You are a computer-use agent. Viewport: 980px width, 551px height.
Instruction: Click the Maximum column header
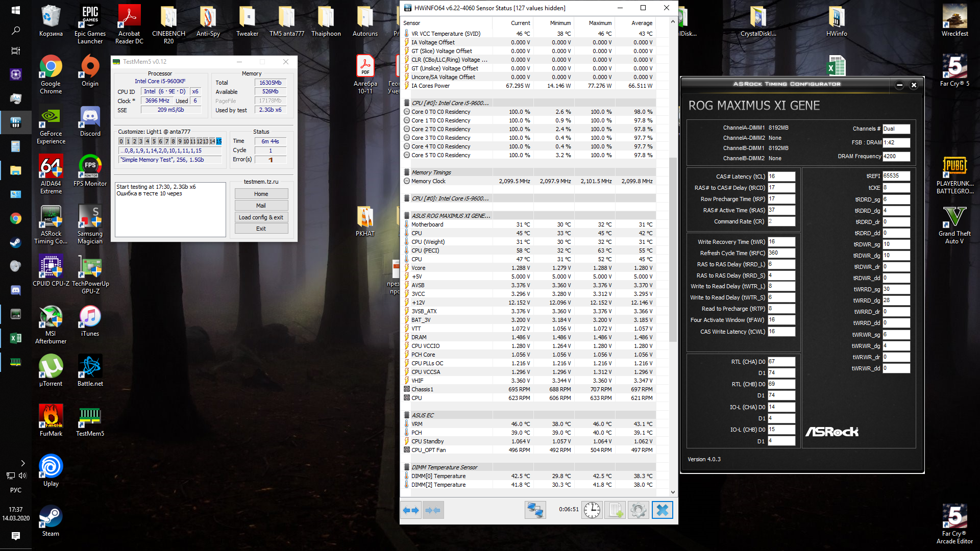click(x=600, y=23)
